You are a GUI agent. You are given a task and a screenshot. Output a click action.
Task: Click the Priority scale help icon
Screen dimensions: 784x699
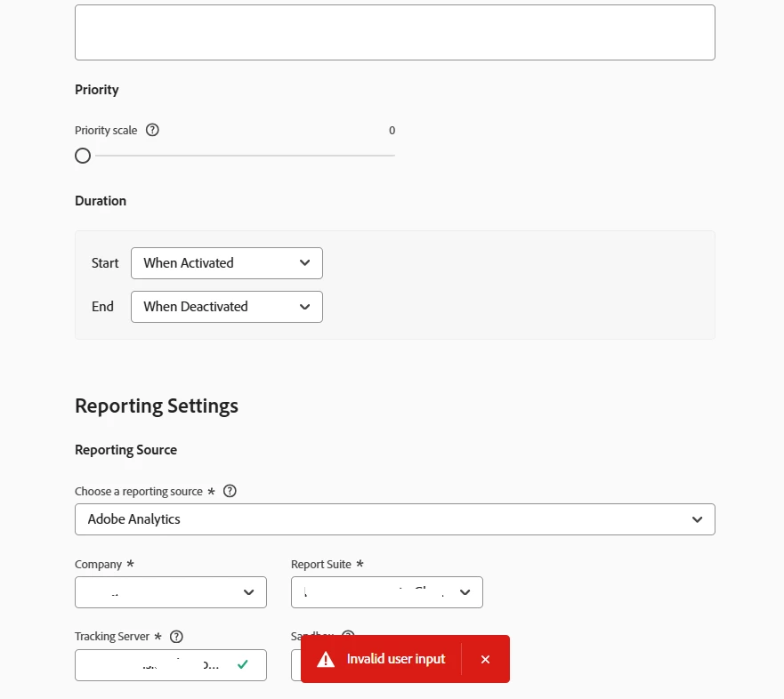point(152,131)
